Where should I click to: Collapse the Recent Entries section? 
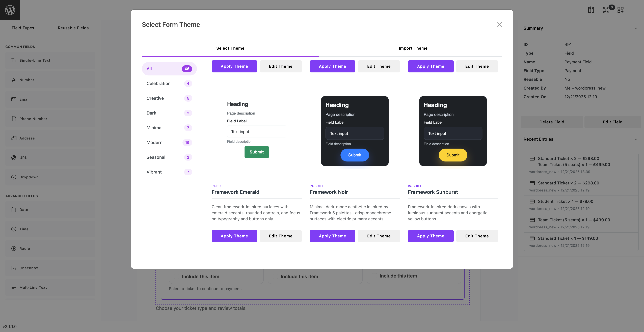tap(636, 139)
